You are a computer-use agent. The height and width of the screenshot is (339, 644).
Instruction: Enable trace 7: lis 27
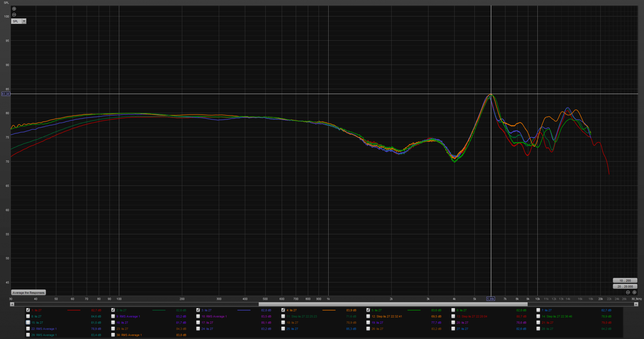tap(538, 310)
